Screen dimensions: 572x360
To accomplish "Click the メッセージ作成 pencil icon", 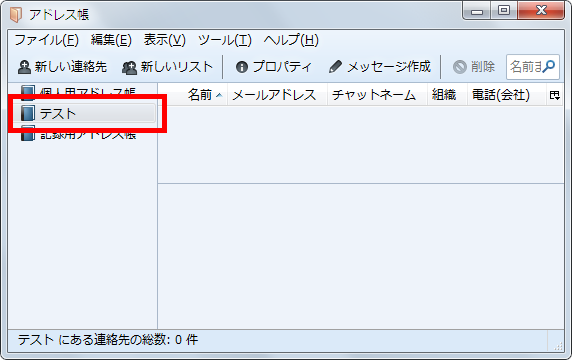I will pos(335,67).
